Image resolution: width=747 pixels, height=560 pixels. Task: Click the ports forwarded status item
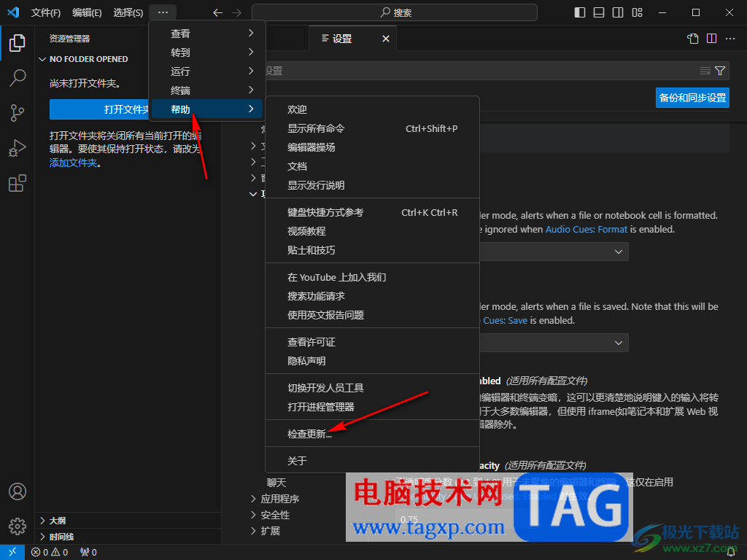tap(88, 552)
